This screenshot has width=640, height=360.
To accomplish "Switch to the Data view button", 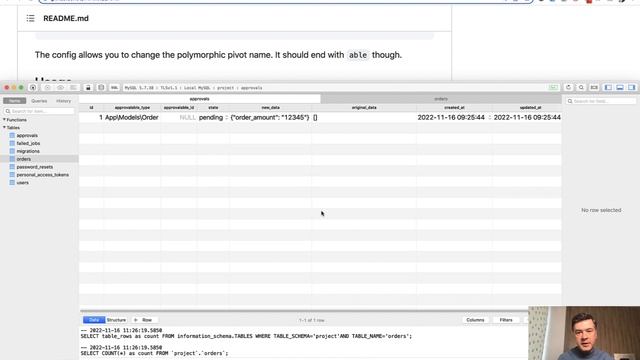I will pos(94,320).
